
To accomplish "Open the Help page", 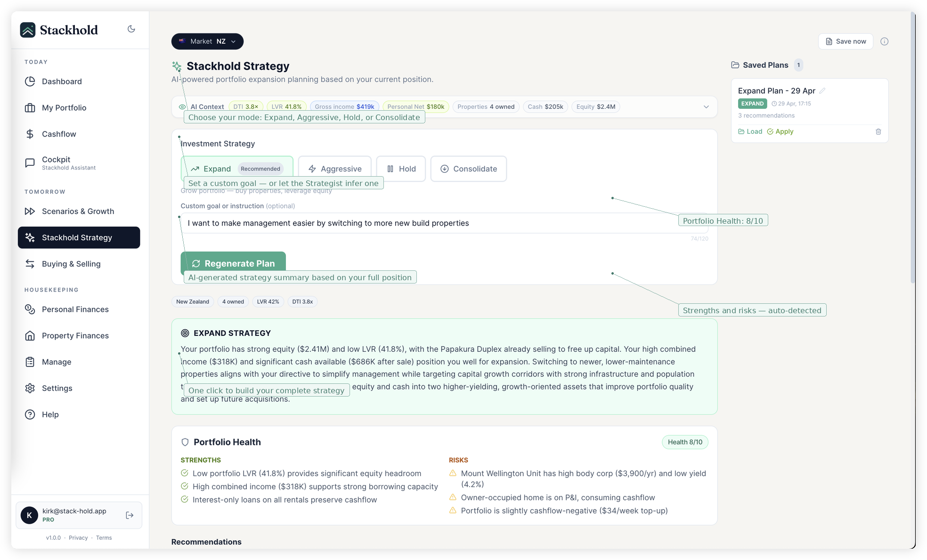I will (79, 415).
